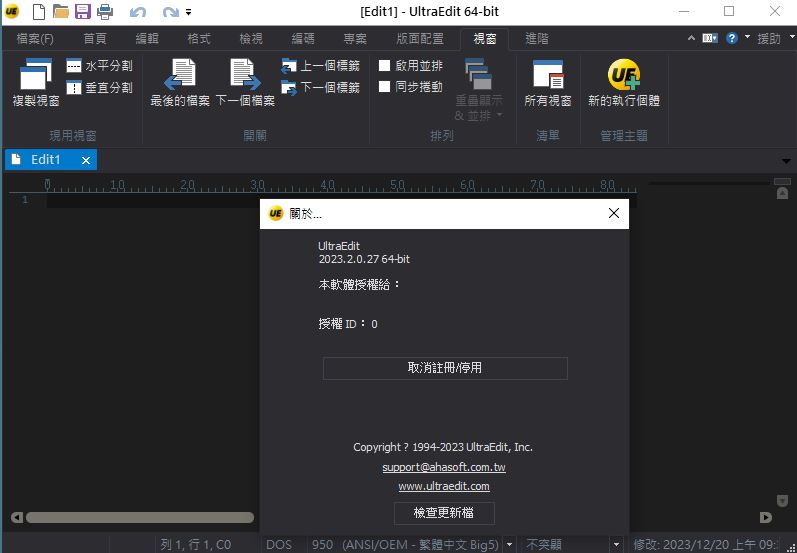Viewport: 797px width, 553px height.
Task: Select the 視窗 ribbon tab
Action: pos(484,39)
